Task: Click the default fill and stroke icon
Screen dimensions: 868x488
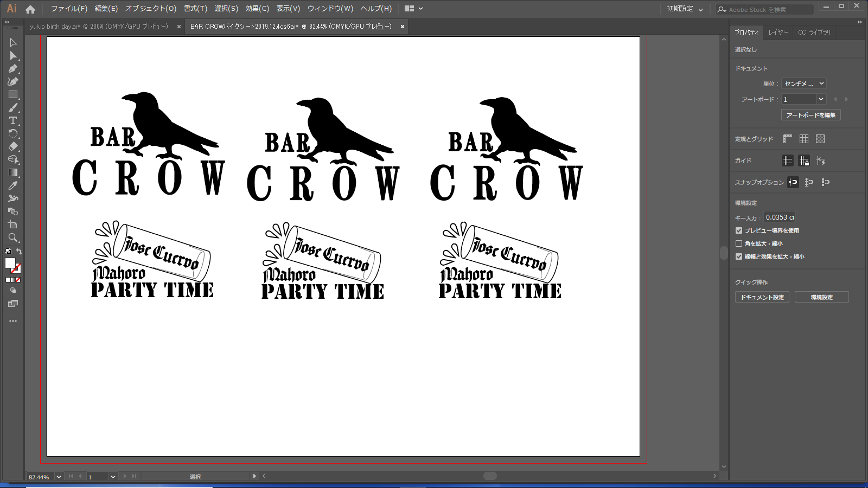Action: pos(8,251)
